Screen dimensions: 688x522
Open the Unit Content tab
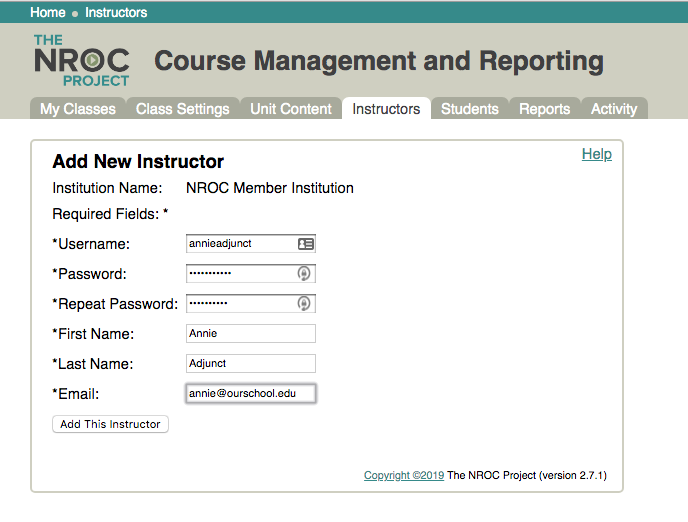point(291,108)
